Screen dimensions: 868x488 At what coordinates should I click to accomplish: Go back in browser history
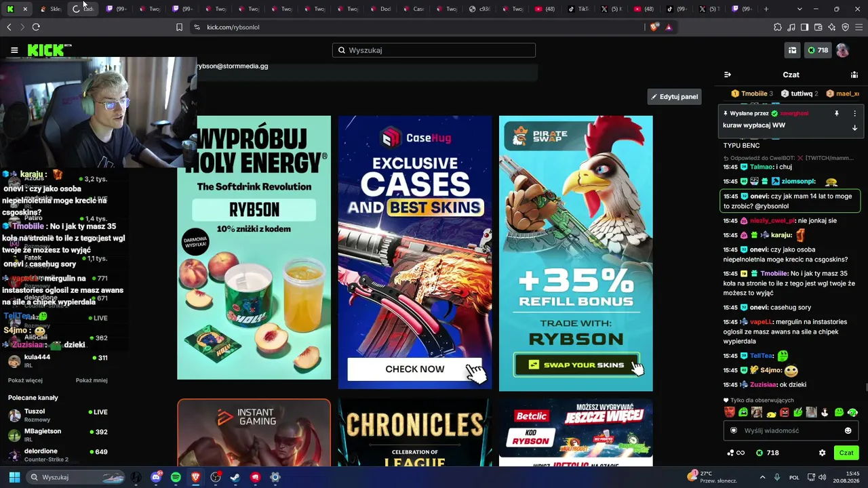(9, 27)
